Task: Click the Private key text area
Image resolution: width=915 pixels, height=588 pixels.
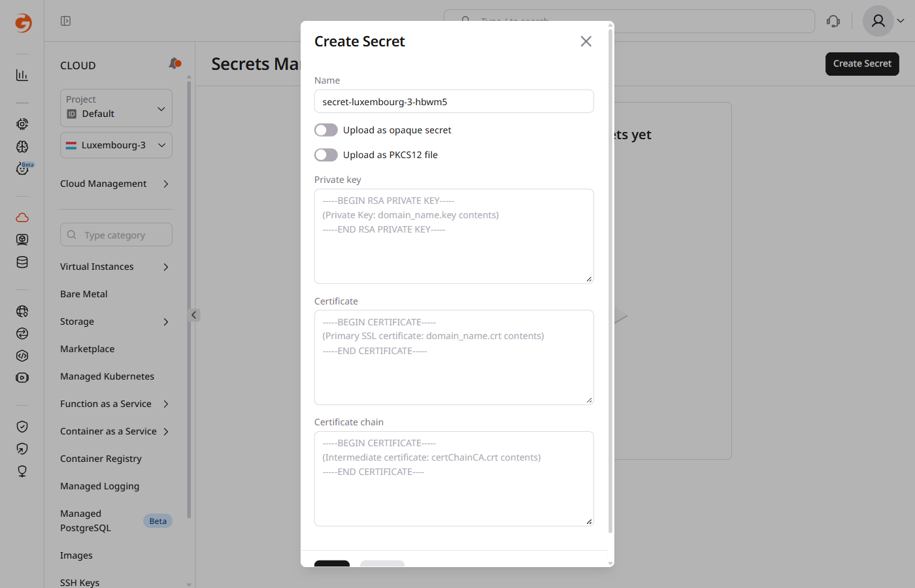Action: point(454,237)
